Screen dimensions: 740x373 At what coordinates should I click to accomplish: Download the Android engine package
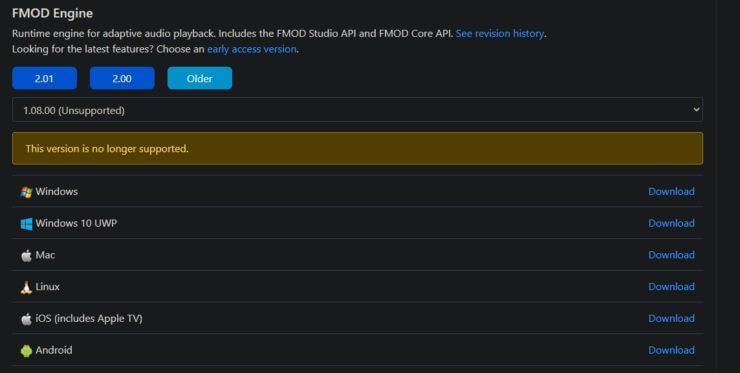coord(671,350)
